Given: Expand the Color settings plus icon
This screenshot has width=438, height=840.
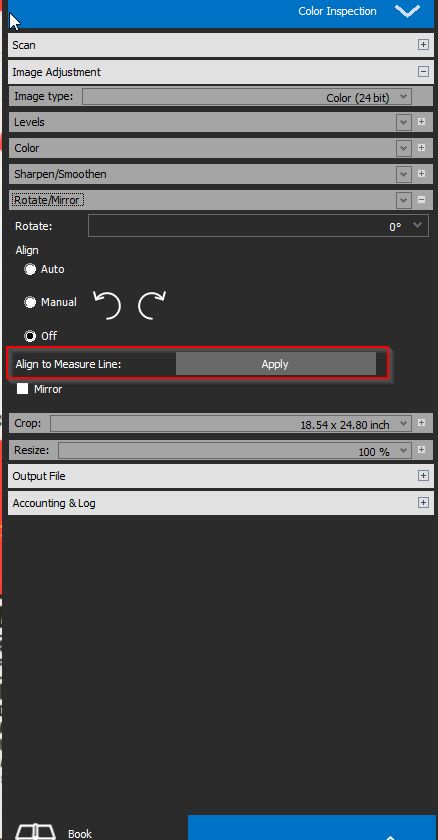Looking at the screenshot, I should point(421,147).
